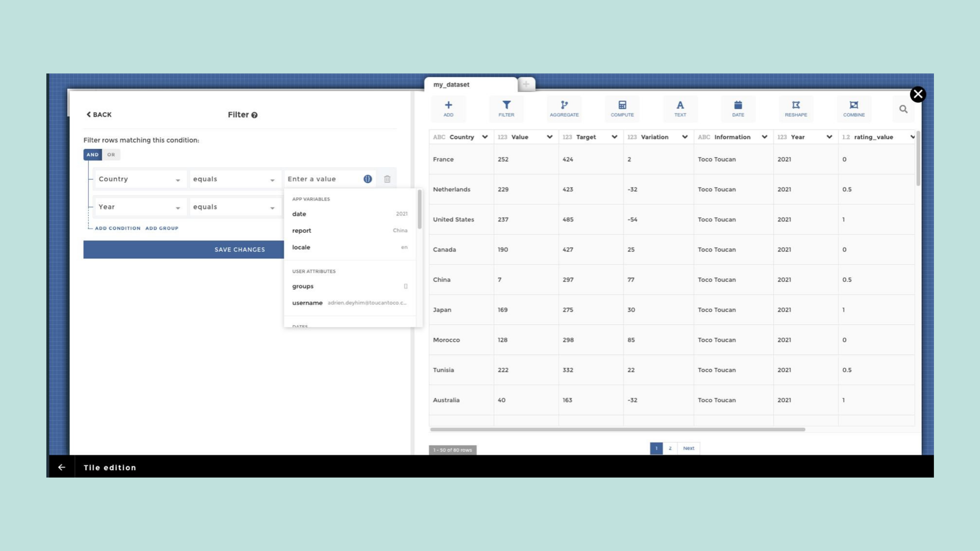
Task: Click the ADD CONDITION link
Action: coord(118,228)
